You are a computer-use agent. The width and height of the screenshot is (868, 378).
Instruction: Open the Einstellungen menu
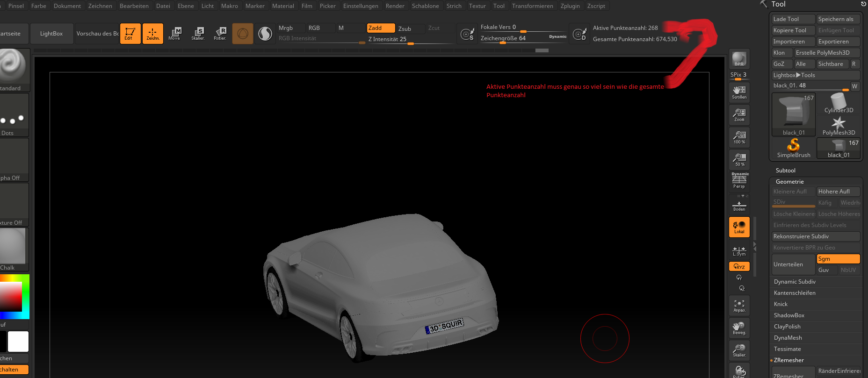pos(361,6)
